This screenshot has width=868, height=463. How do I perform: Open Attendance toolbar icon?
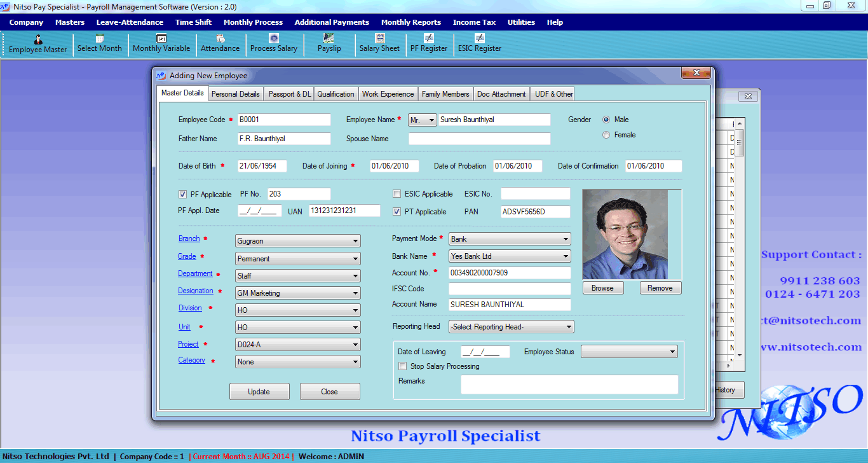click(220, 44)
